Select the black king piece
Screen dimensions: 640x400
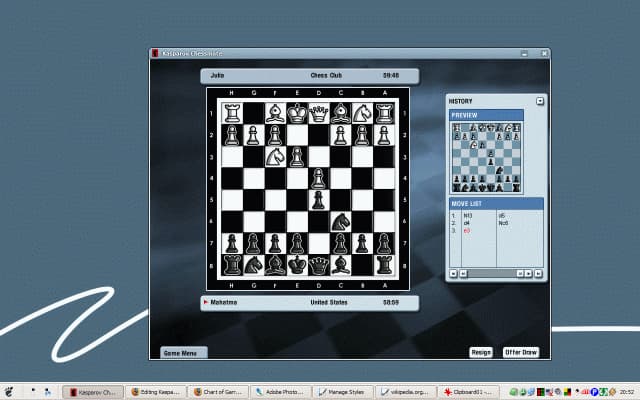point(297,264)
